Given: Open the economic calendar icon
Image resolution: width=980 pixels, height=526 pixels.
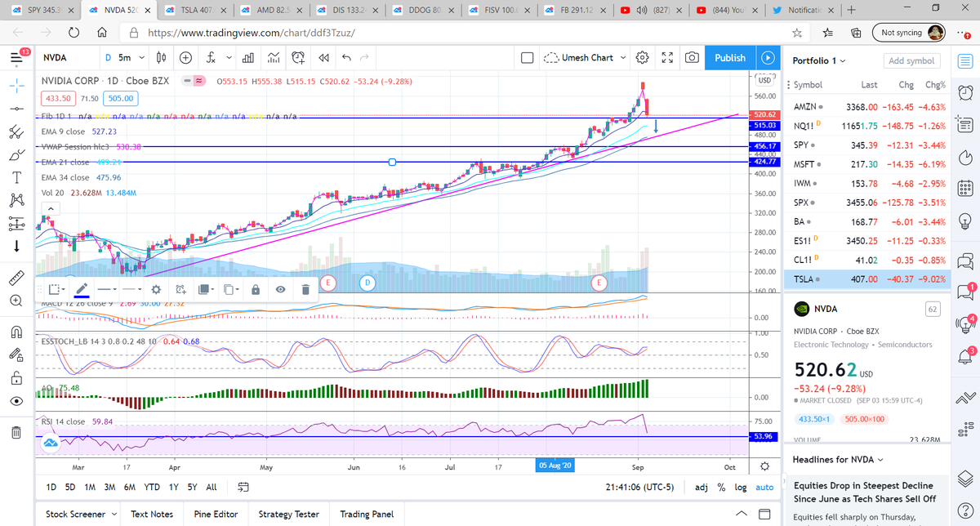Looking at the screenshot, I should pos(964,188).
